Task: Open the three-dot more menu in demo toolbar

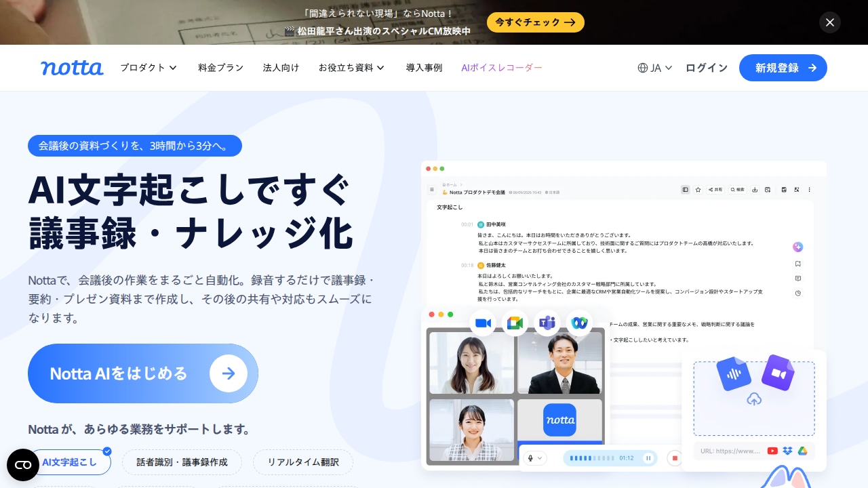Action: point(809,190)
